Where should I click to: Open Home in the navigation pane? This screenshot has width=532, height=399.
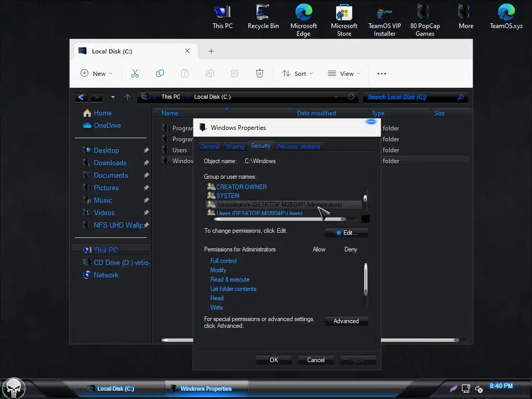[x=102, y=113]
